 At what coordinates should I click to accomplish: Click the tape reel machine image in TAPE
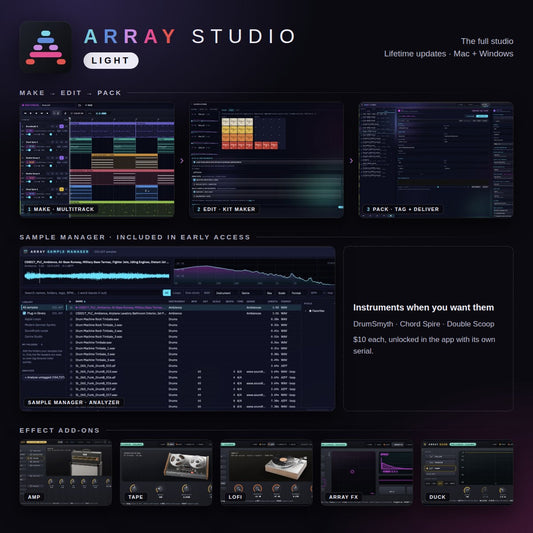tap(186, 466)
